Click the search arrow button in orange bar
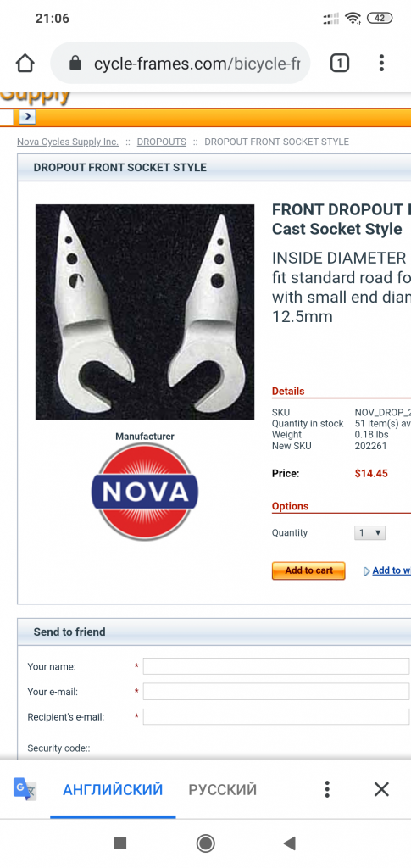This screenshot has height=868, width=411. coord(28,117)
